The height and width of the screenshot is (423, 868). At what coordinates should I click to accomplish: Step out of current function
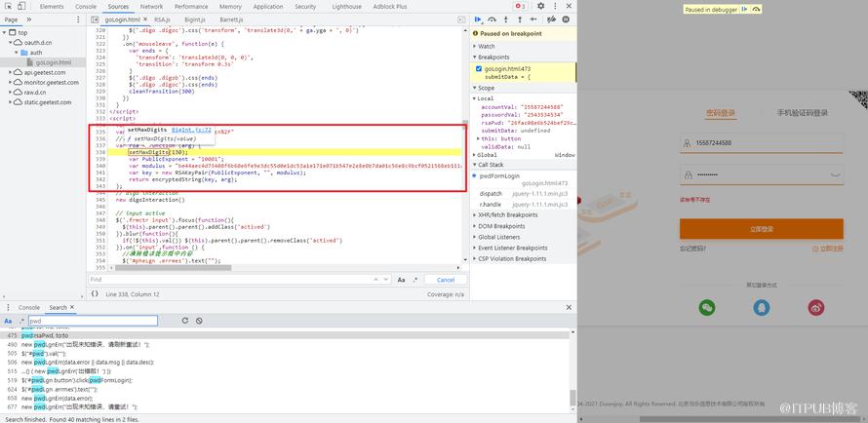click(519, 19)
